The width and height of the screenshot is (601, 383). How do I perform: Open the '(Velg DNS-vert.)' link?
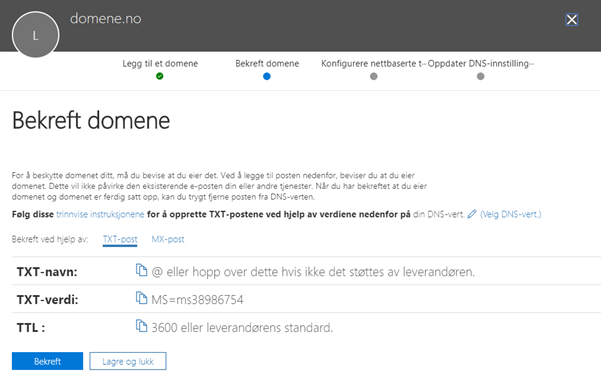(511, 214)
